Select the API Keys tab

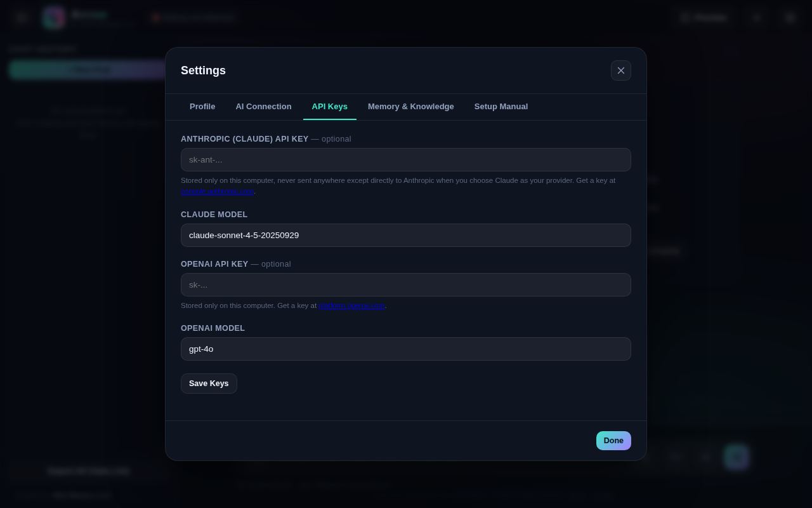tap(330, 107)
